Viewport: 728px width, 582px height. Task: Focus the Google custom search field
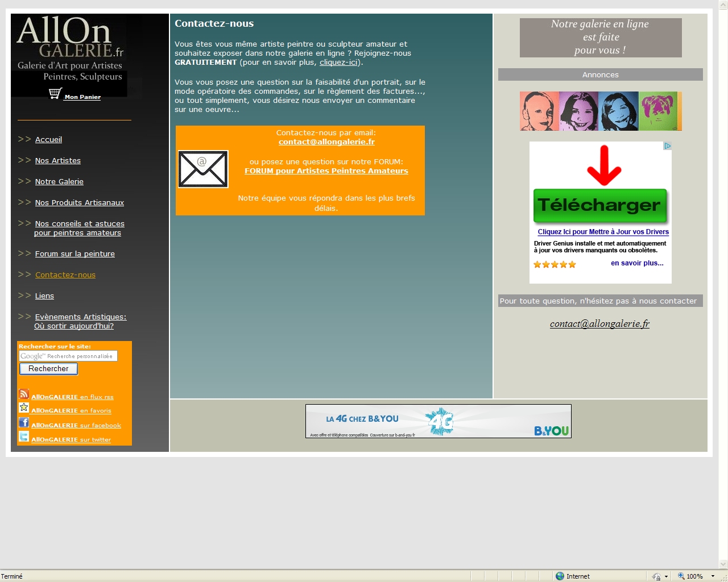pyautogui.click(x=68, y=356)
